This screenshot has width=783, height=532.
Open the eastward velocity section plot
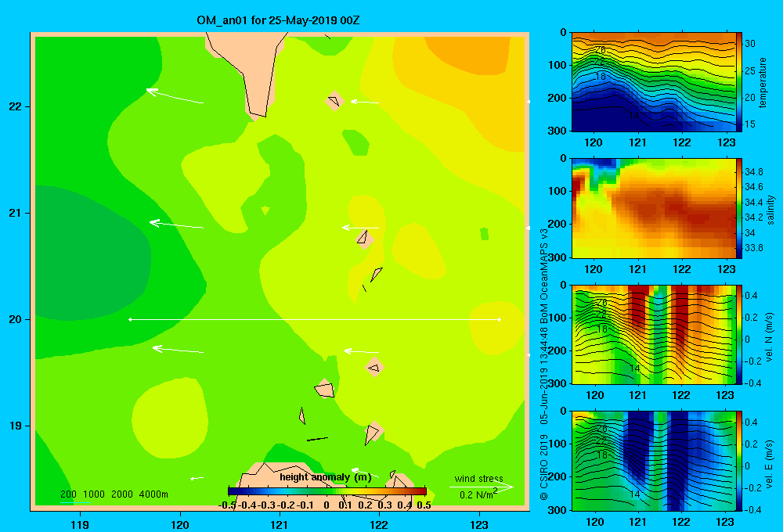click(x=654, y=461)
